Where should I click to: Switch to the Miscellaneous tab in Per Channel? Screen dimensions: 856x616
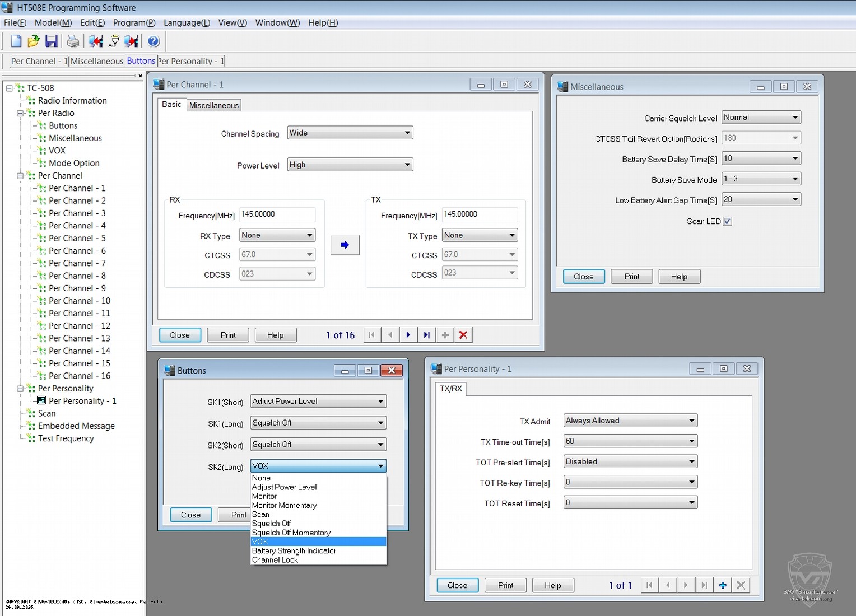click(x=214, y=105)
